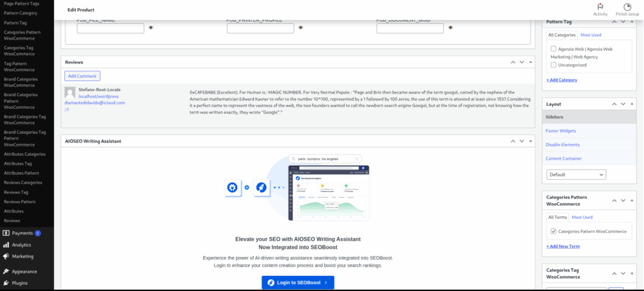
Task: Click the Appearance paintbrush icon
Action: click(x=6, y=272)
